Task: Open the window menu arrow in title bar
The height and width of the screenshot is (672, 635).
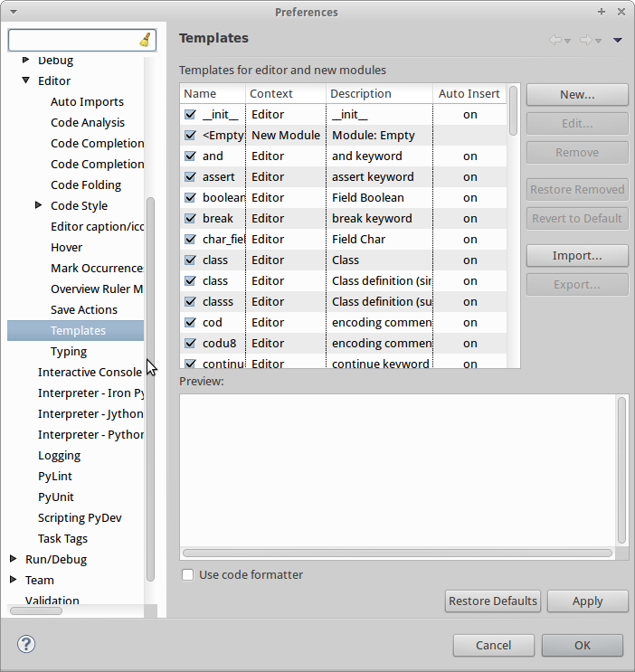Action: pyautogui.click(x=13, y=12)
